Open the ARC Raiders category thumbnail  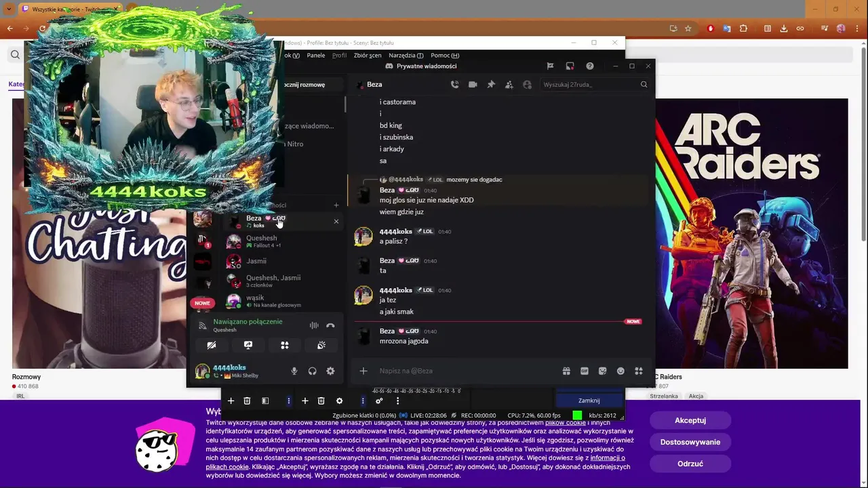(751, 234)
